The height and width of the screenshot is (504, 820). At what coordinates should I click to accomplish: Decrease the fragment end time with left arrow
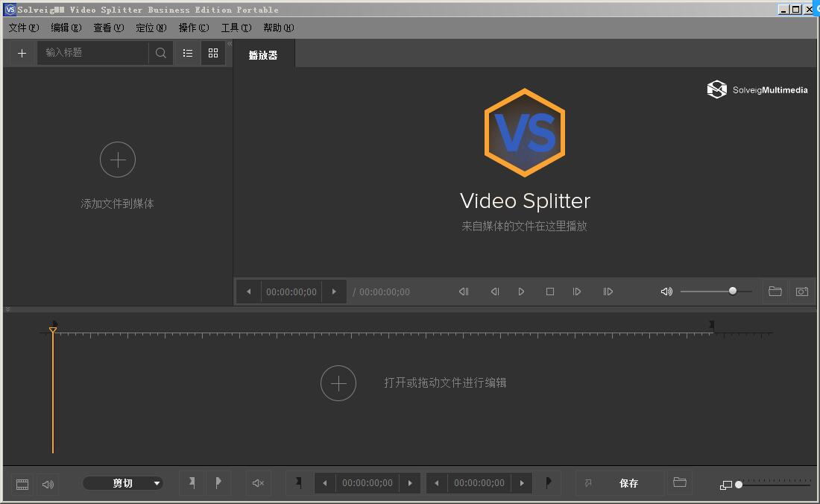pos(437,483)
